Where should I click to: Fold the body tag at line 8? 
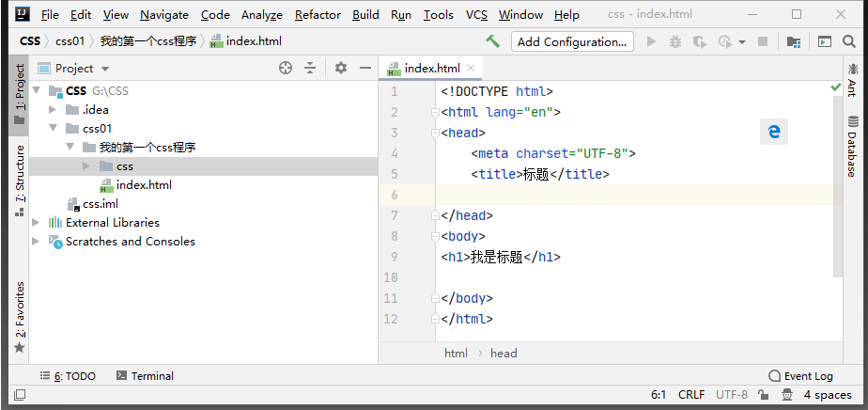[x=435, y=237]
